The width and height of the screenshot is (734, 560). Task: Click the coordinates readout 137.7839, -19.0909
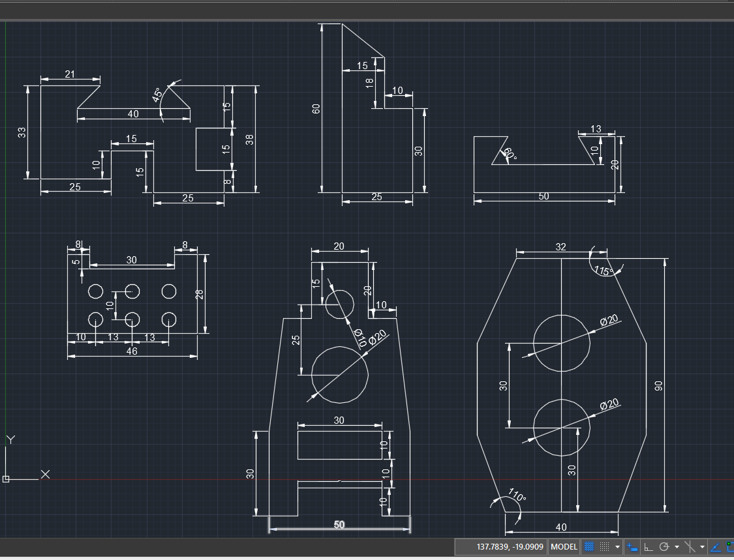[x=510, y=546]
